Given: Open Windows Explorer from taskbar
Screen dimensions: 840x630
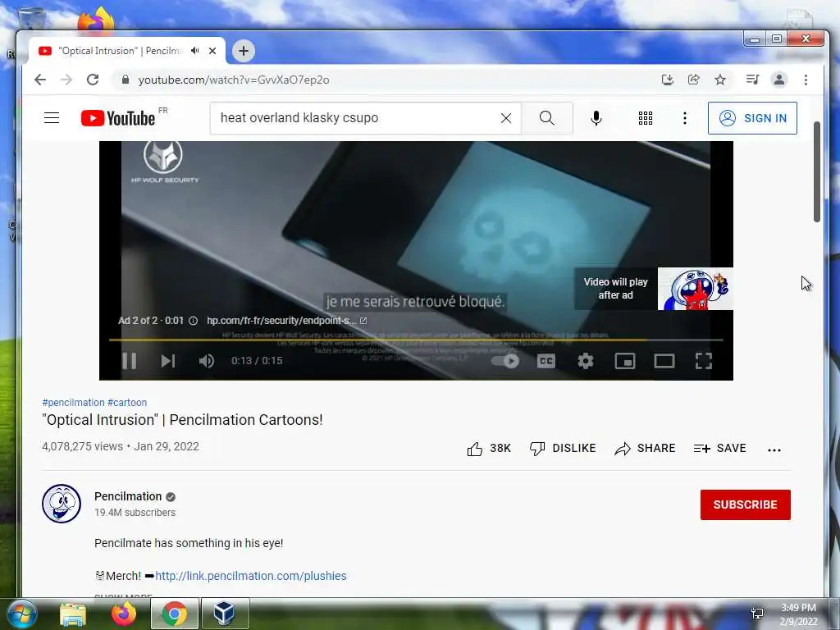Looking at the screenshot, I should [x=73, y=614].
